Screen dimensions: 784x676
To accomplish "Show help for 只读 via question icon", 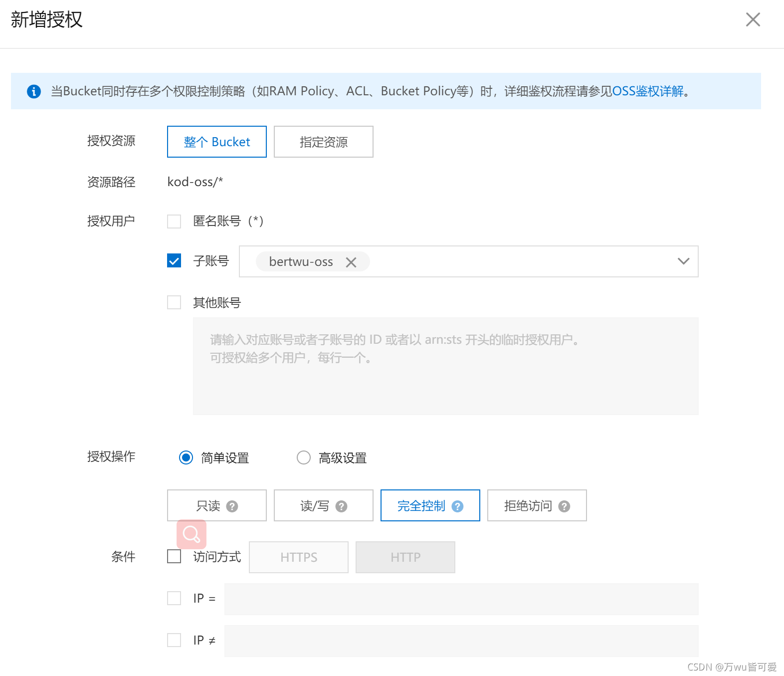I will point(232,506).
